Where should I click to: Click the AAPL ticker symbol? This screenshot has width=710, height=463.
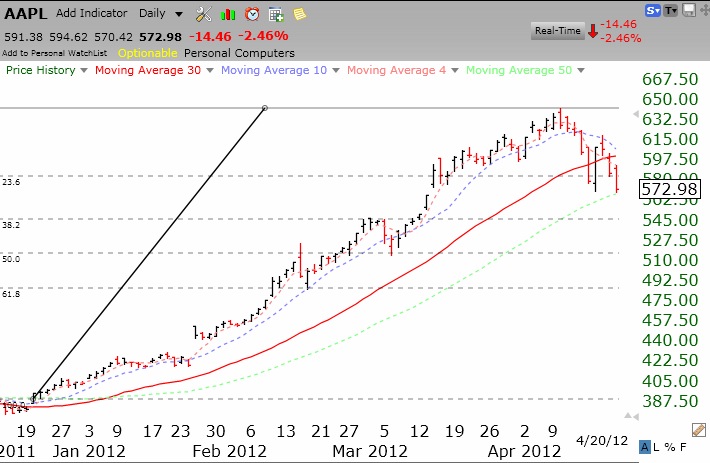click(x=26, y=14)
